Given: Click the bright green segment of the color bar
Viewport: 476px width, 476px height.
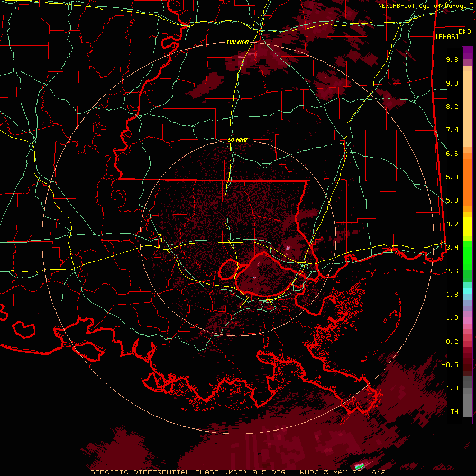Looking at the screenshot, I should tap(467, 255).
